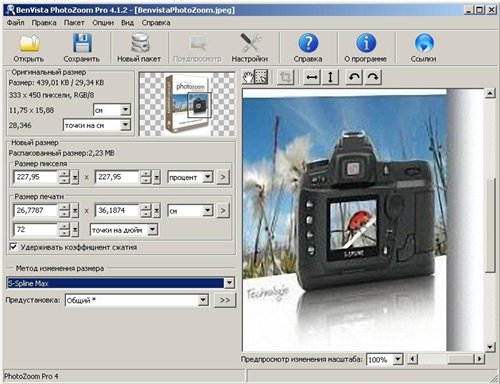Click the print height spinner arrows
500x384 pixels.
146,210
